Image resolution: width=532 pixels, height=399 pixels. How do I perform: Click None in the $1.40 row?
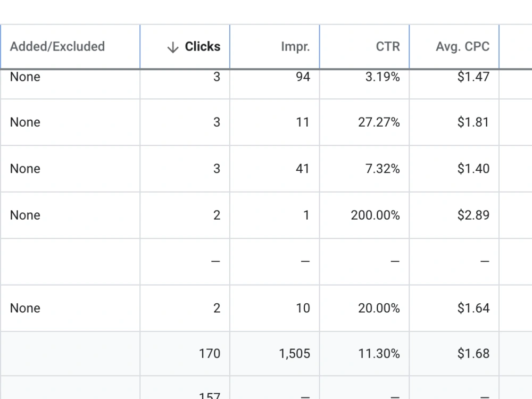tap(25, 169)
